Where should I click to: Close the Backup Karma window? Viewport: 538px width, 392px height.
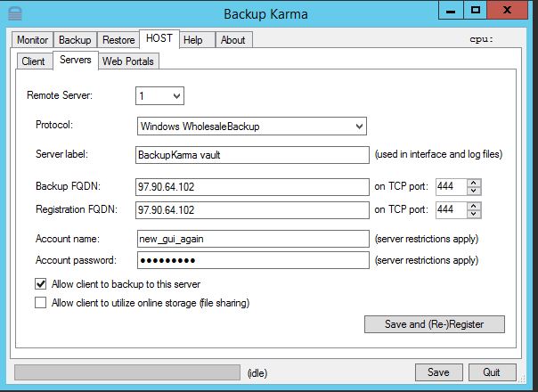[x=507, y=10]
